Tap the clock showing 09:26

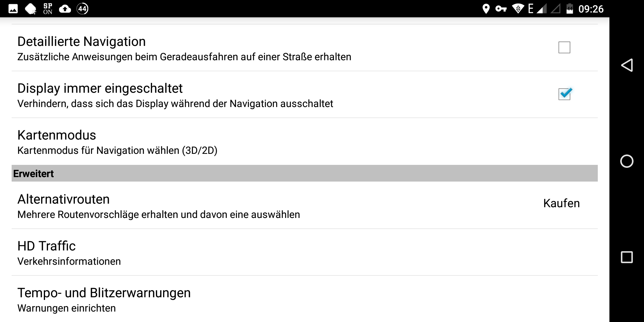pyautogui.click(x=591, y=9)
